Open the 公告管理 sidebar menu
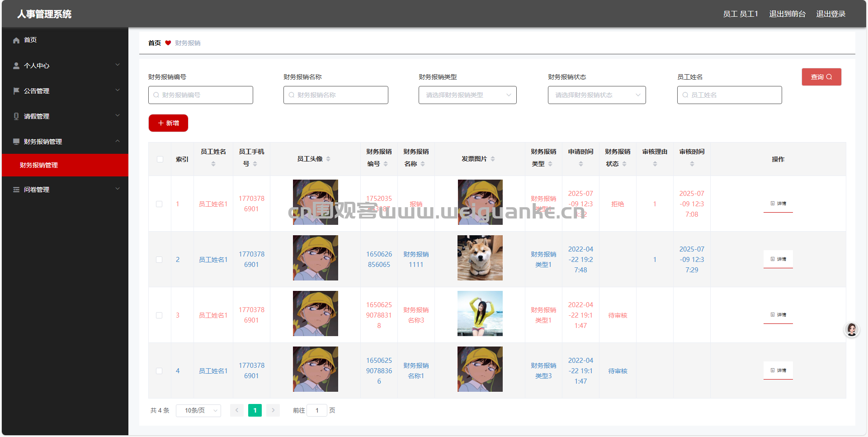This screenshot has height=437, width=868. pos(65,91)
